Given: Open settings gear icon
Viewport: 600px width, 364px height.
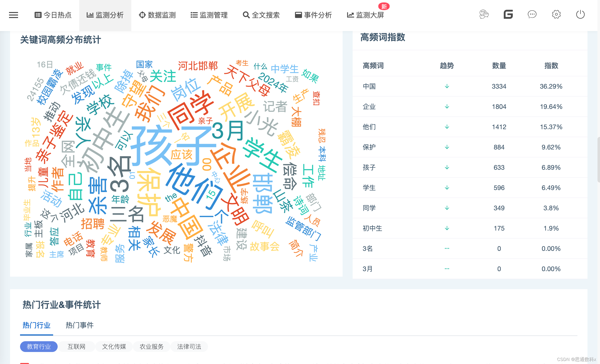Looking at the screenshot, I should pos(556,15).
